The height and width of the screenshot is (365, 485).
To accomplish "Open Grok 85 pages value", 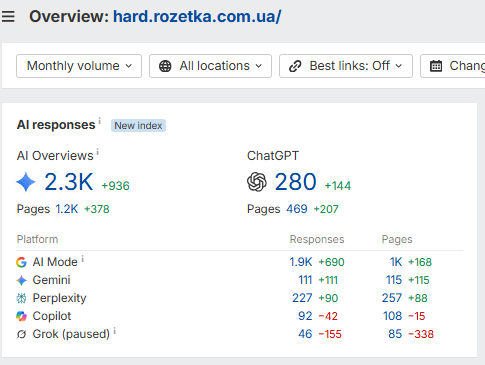I will tap(395, 334).
